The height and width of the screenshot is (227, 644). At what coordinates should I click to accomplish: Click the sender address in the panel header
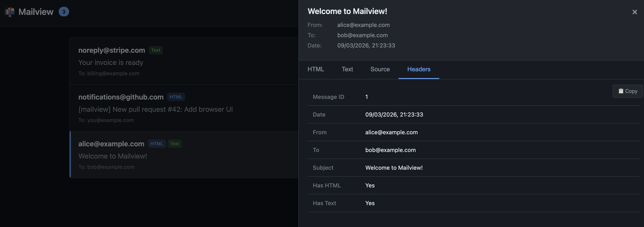click(x=364, y=25)
